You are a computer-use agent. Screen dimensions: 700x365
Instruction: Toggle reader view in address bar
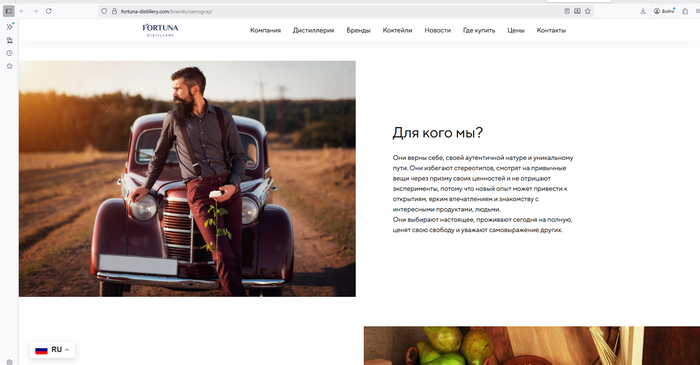point(567,11)
